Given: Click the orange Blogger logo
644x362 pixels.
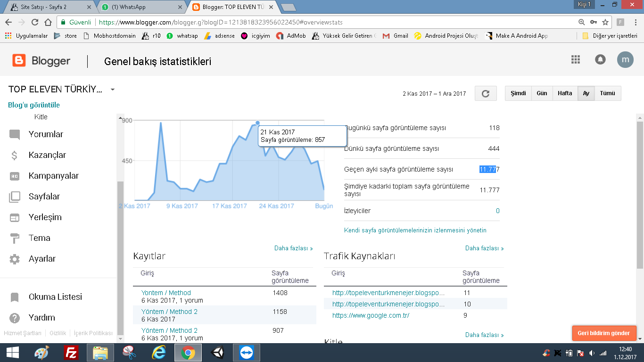Looking at the screenshot, I should pos(19,60).
